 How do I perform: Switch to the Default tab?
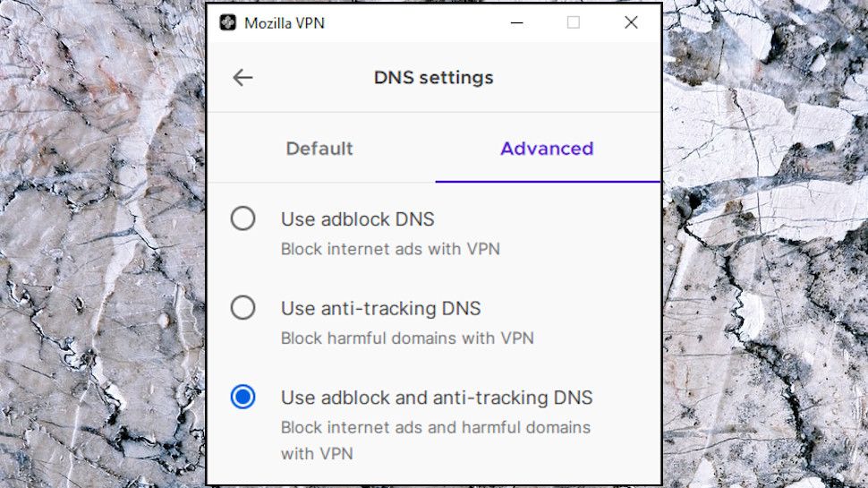coord(319,149)
